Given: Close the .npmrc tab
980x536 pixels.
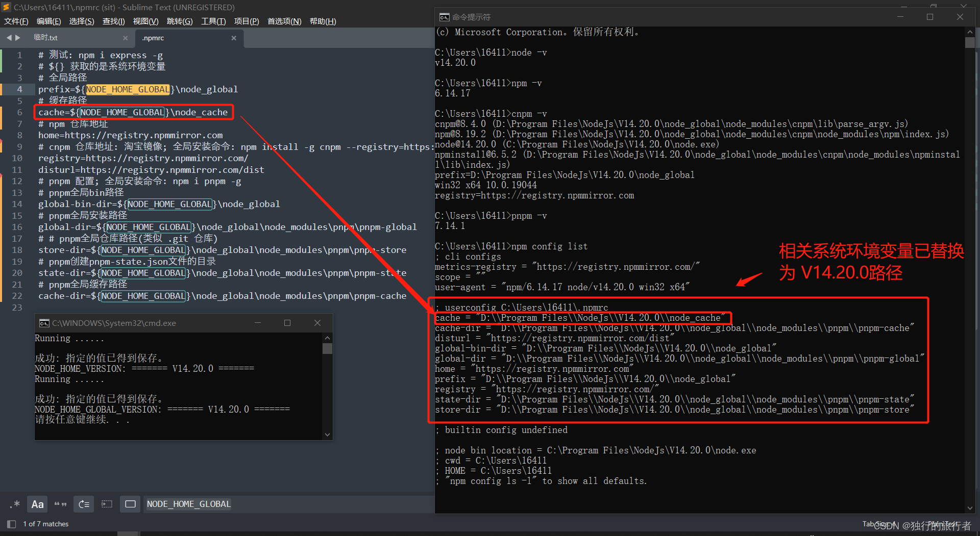Looking at the screenshot, I should pyautogui.click(x=234, y=38).
